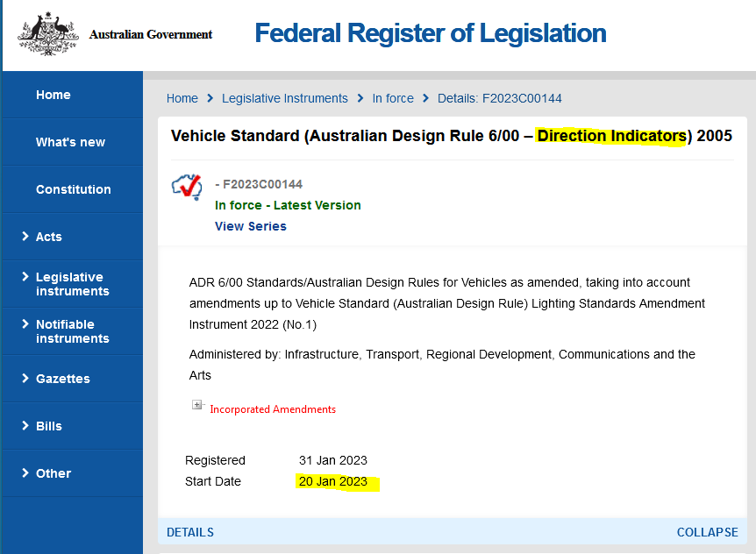Click the In force breadcrumb link
Viewport: 756px width, 554px height.
392,98
